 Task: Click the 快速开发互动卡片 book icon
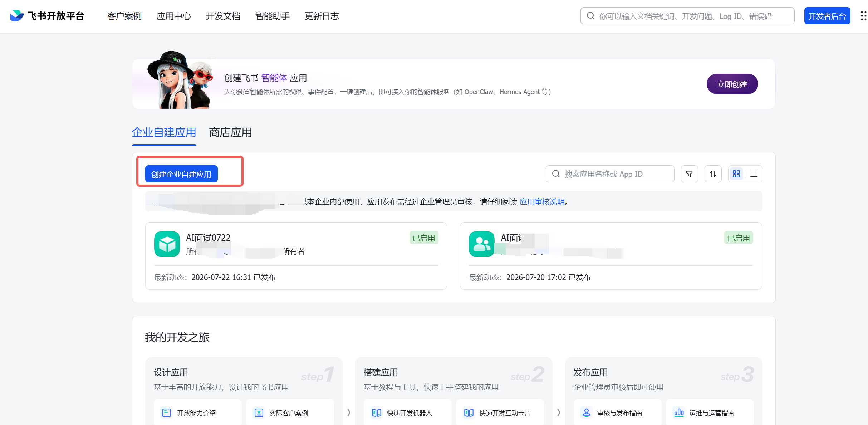click(x=469, y=413)
